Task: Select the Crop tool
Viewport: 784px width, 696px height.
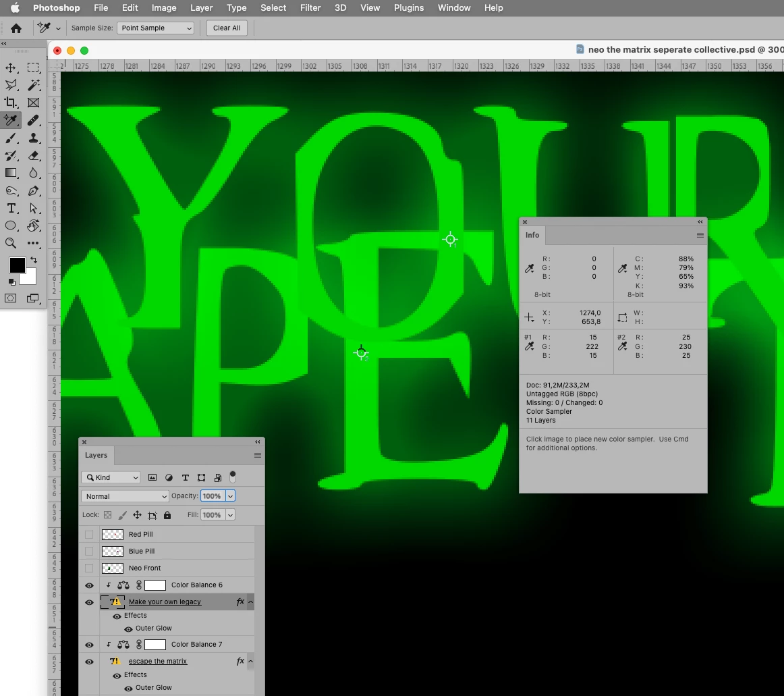Action: [x=11, y=103]
